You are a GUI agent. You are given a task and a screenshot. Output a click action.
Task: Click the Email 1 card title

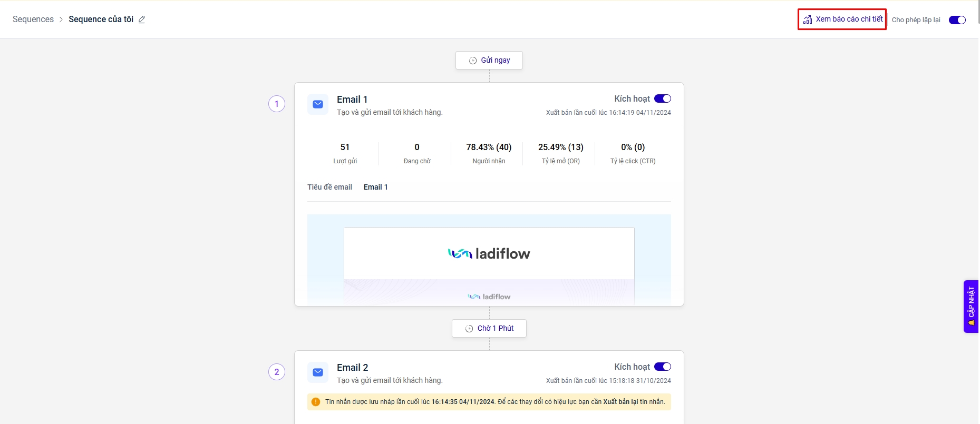coord(352,100)
